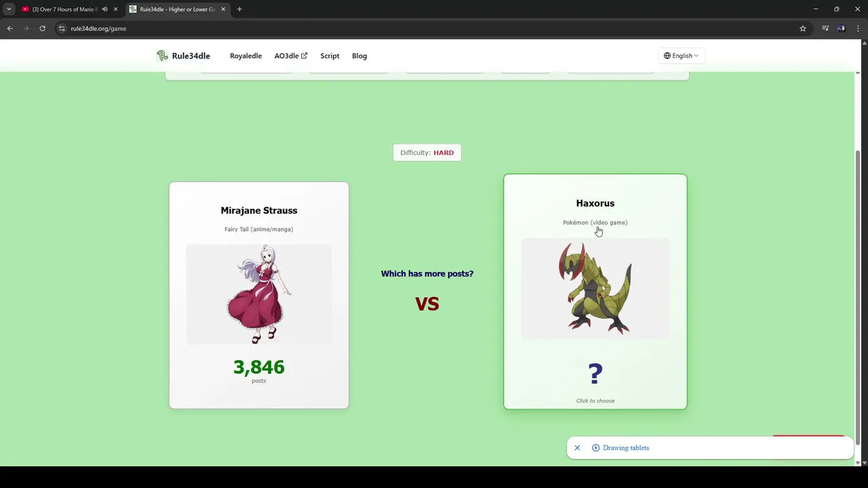Mute the YouTube tab audio icon
Viewport: 868px width, 488px height.
[x=104, y=9]
